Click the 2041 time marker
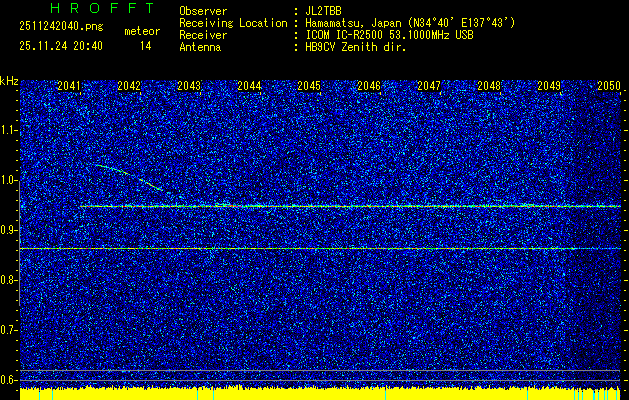This screenshot has width=629, height=400. (69, 87)
